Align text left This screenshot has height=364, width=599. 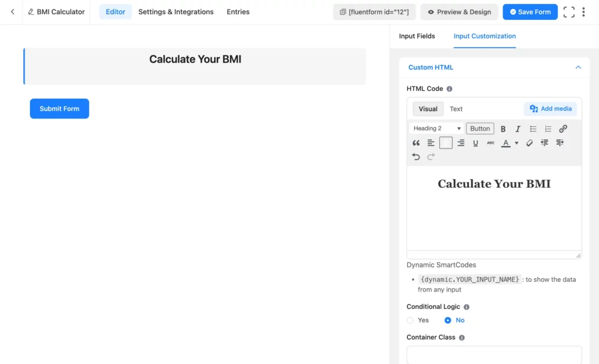coord(431,143)
